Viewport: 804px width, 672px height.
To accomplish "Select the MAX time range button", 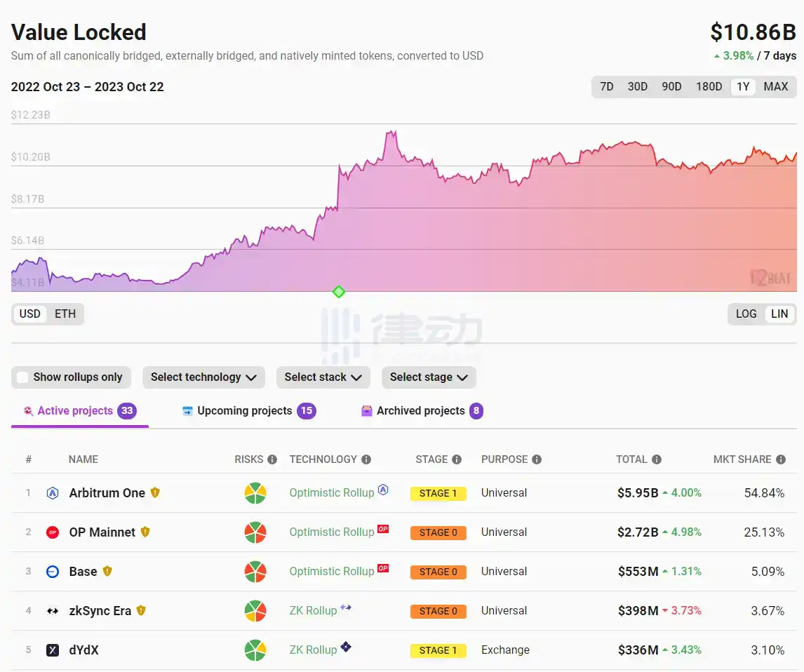I will pos(775,87).
